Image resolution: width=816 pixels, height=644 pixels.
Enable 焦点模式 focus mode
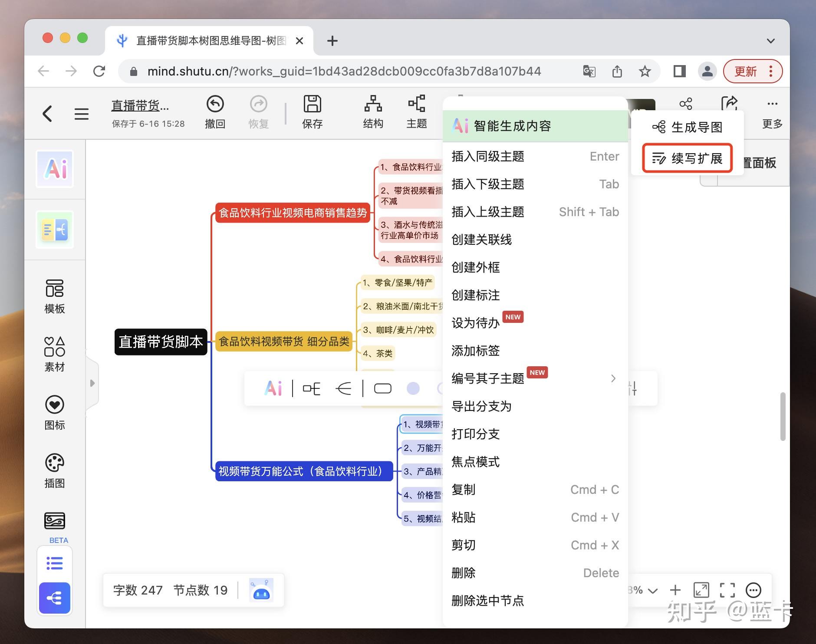(476, 462)
